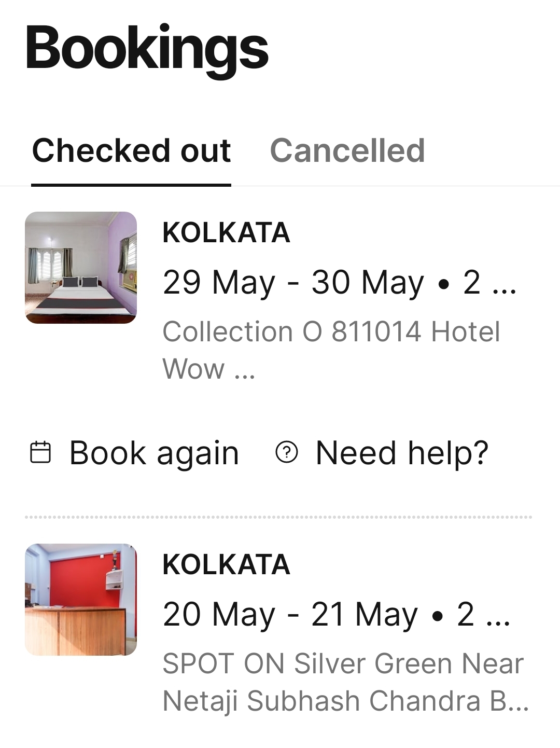The height and width of the screenshot is (748, 560).
Task: Select the Checked out tab
Action: point(131,151)
